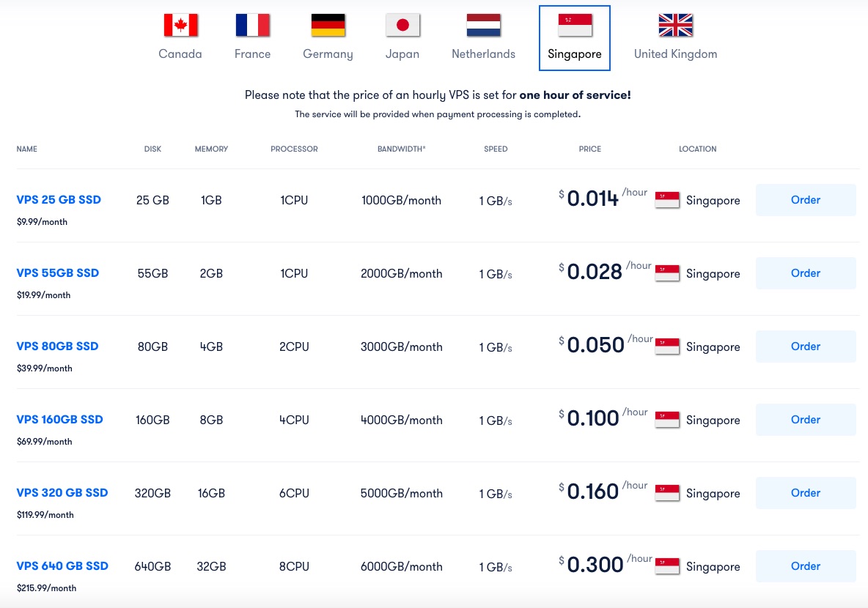Screen dimensions: 868x608
Task: Click Singapore flag in VPS 25 GB row
Action: point(667,200)
